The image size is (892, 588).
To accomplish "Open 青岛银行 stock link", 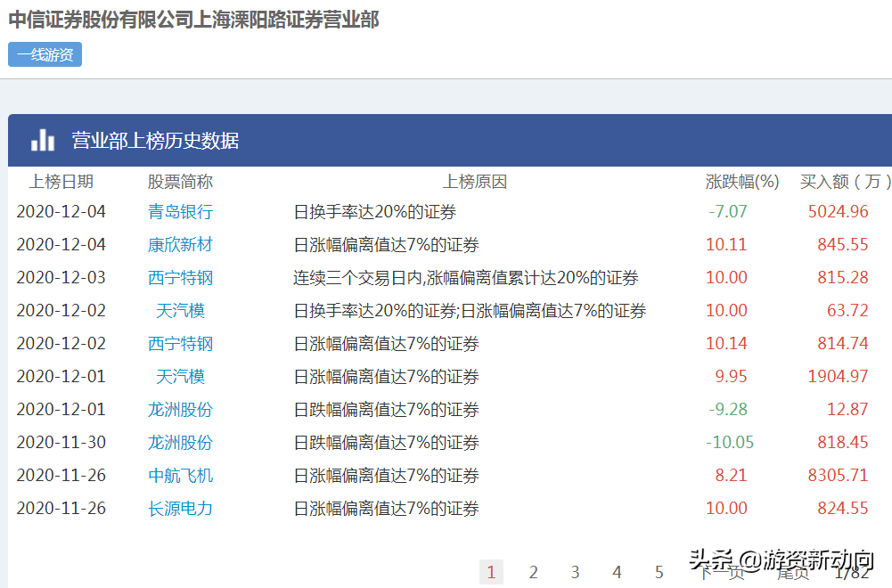I will 180,211.
